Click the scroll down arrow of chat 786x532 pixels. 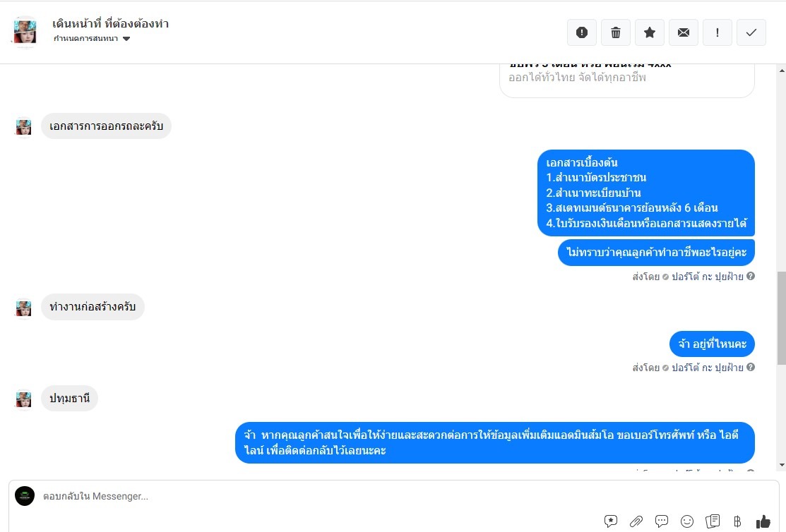pos(782,465)
